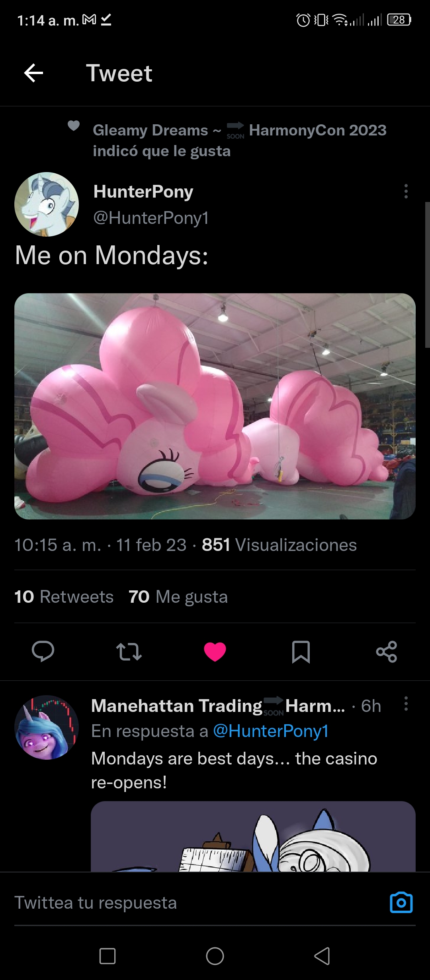Open HunterPony tweet's three-dot menu
Screen dimensions: 430x980
coord(406,191)
